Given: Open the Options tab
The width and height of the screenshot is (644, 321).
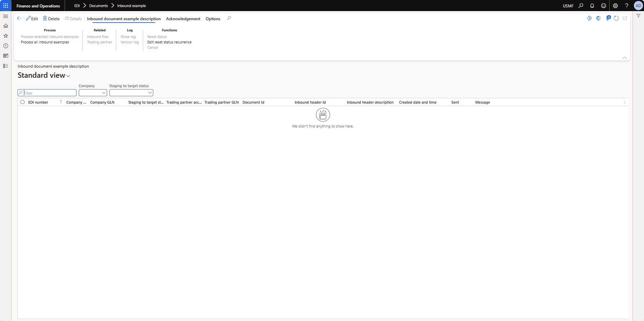Looking at the screenshot, I should (213, 19).
